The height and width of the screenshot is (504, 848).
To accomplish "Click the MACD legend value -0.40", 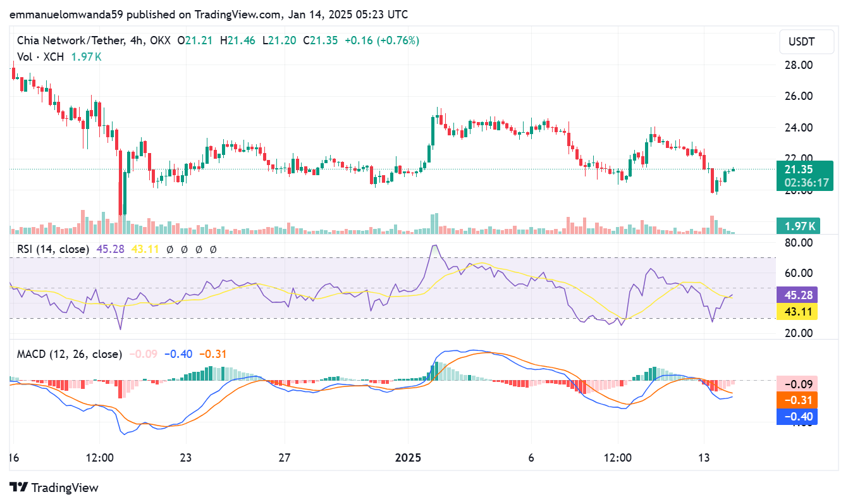I will (178, 354).
